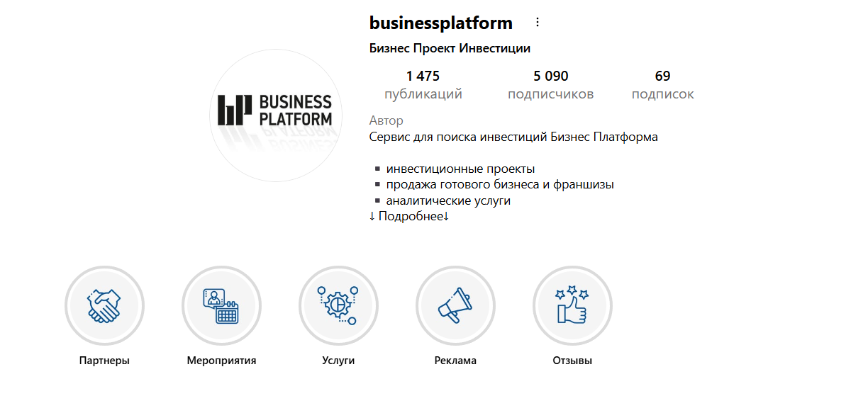
Task: Expand the bio via Подробнее
Action: [409, 216]
